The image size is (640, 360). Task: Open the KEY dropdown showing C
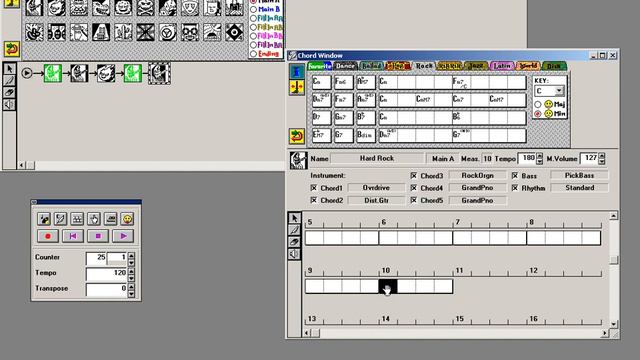tap(549, 91)
